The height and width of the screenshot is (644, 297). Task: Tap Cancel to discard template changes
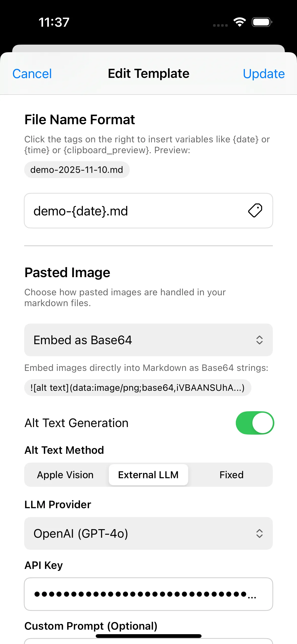coord(32,74)
